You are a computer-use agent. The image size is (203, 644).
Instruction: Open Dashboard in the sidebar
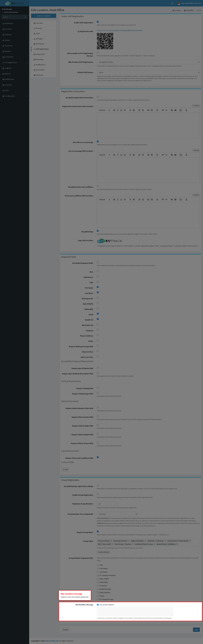14,23
